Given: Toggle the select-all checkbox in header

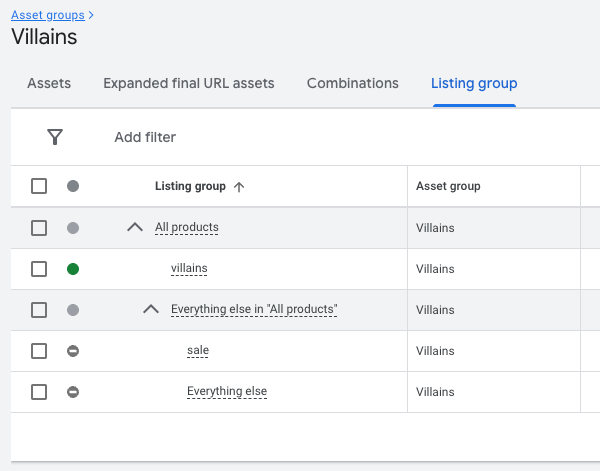Looking at the screenshot, I should click(x=39, y=186).
